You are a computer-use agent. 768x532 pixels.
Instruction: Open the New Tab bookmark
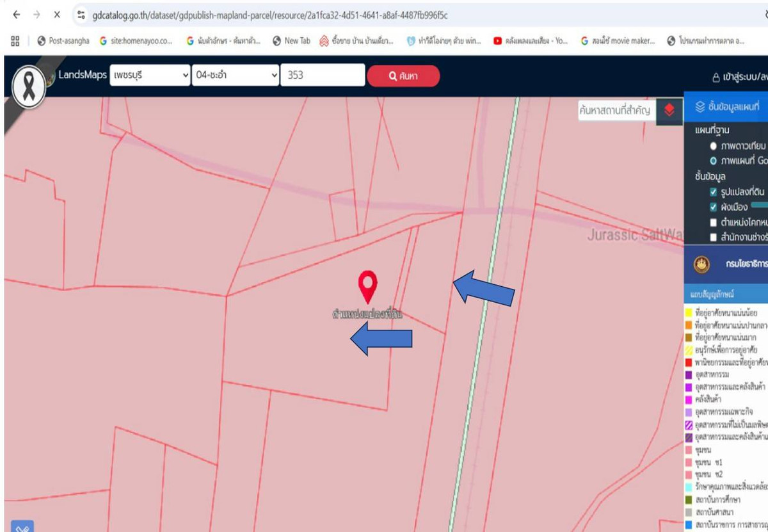(x=291, y=41)
